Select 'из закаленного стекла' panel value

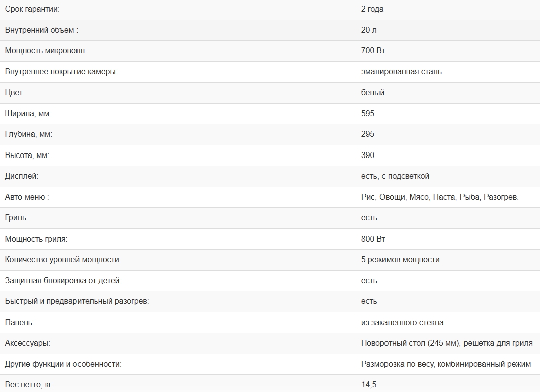click(x=402, y=323)
